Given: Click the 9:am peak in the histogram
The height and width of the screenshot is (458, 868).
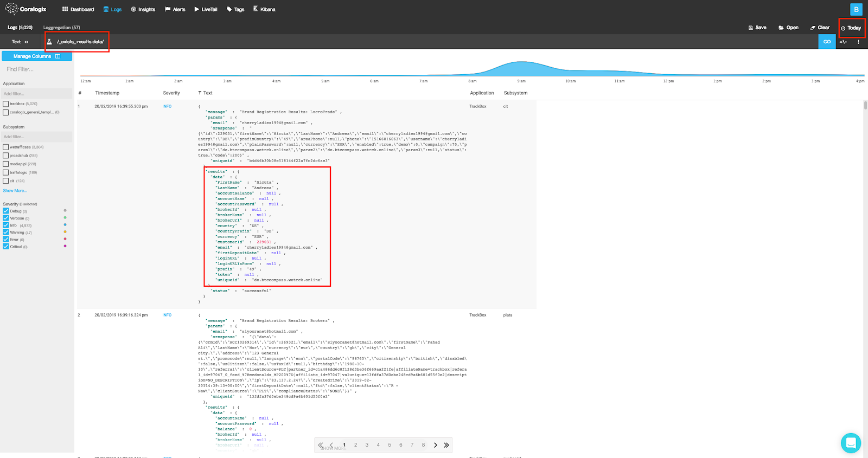Looking at the screenshot, I should (520, 68).
